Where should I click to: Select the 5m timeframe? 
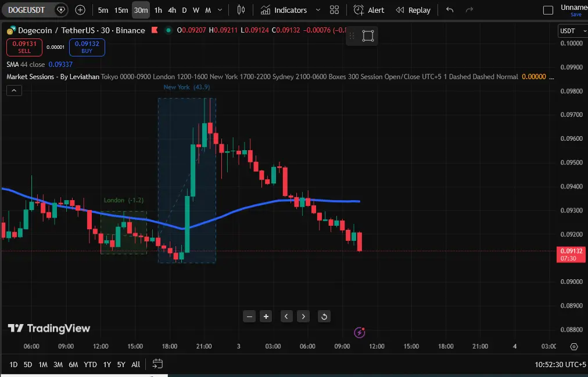[103, 10]
